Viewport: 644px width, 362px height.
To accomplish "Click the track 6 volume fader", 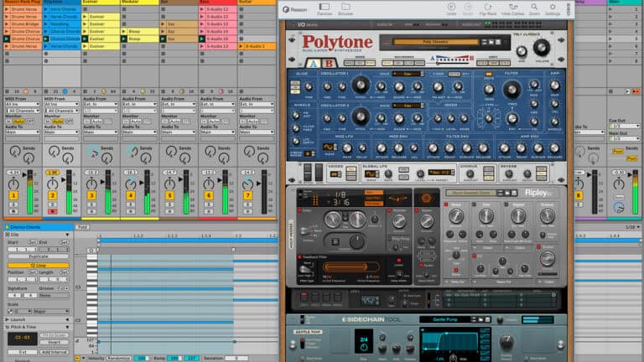I will (220, 179).
